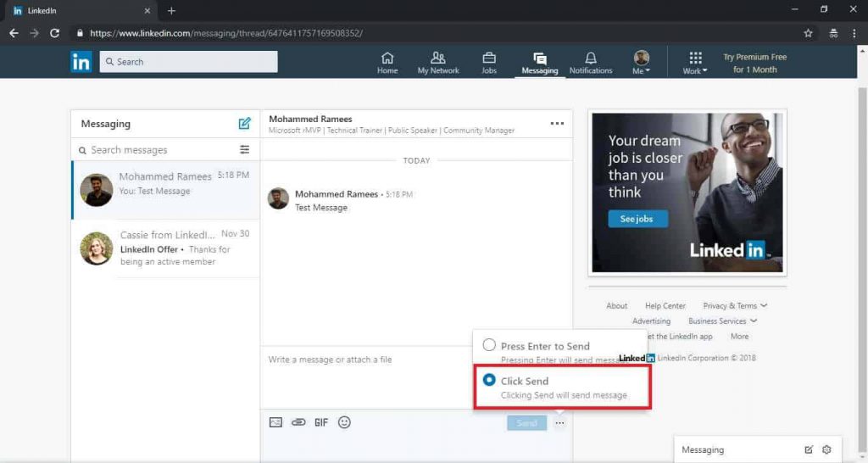Click Try Premium Free for 1 Month
The image size is (868, 463).
coord(754,63)
